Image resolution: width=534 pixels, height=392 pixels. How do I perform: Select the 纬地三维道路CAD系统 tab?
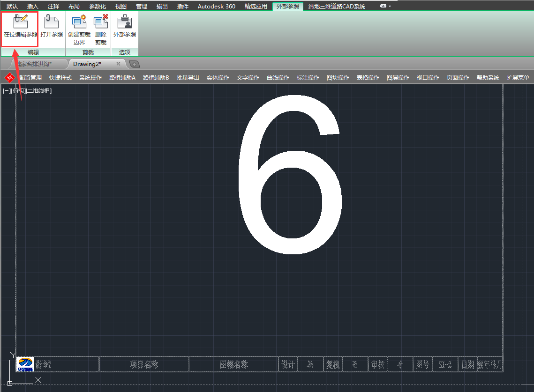337,6
